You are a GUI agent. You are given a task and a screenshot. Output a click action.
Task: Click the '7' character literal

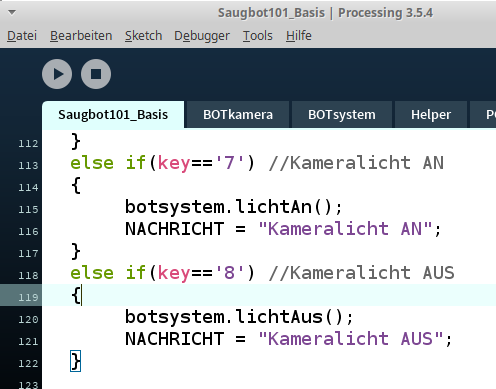[x=230, y=163]
